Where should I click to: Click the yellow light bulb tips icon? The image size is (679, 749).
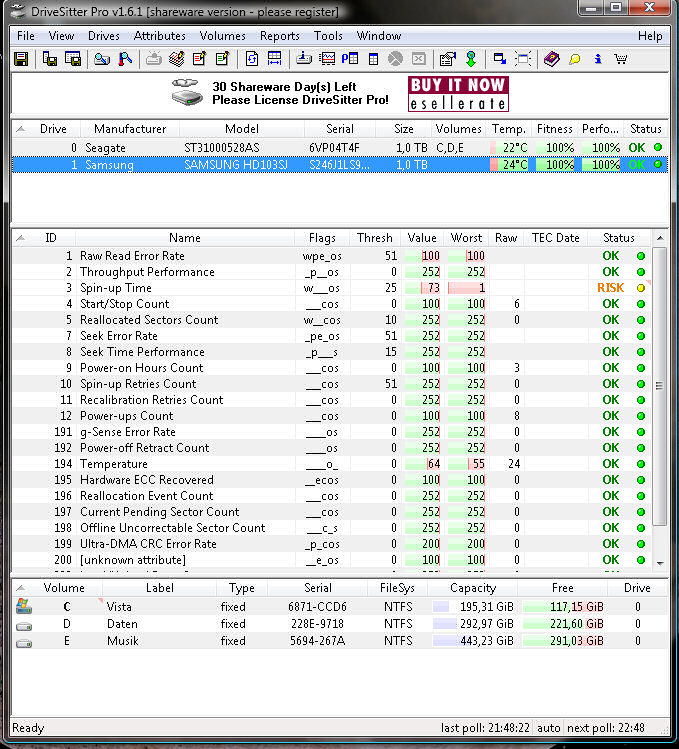click(575, 59)
